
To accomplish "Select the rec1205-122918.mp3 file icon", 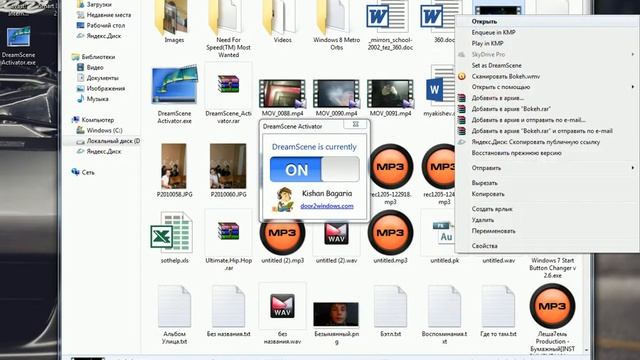I will click(390, 166).
